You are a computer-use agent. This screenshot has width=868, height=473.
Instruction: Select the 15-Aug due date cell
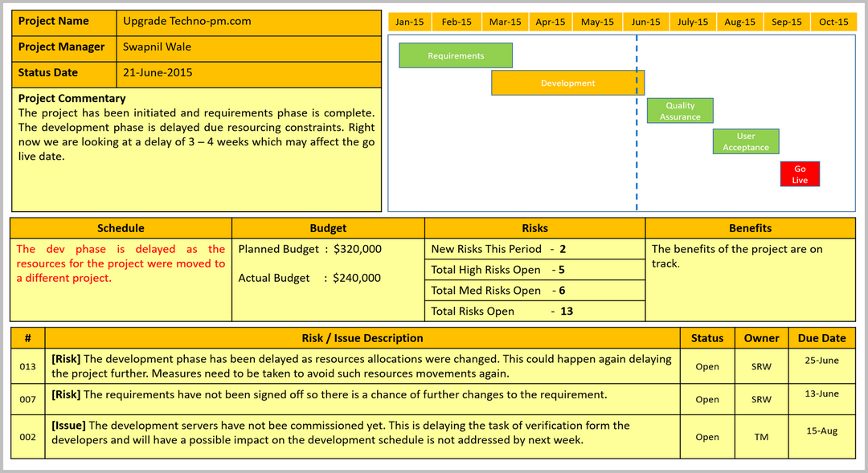pyautogui.click(x=821, y=431)
